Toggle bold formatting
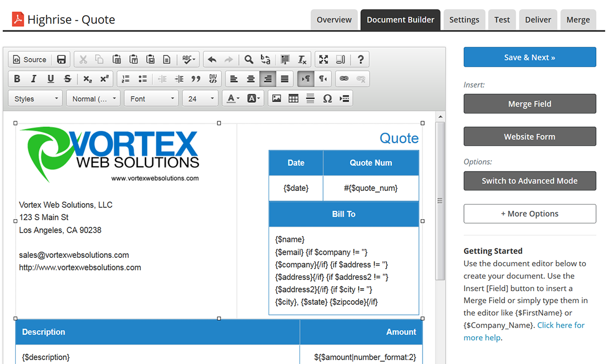The width and height of the screenshot is (608, 364). point(17,79)
